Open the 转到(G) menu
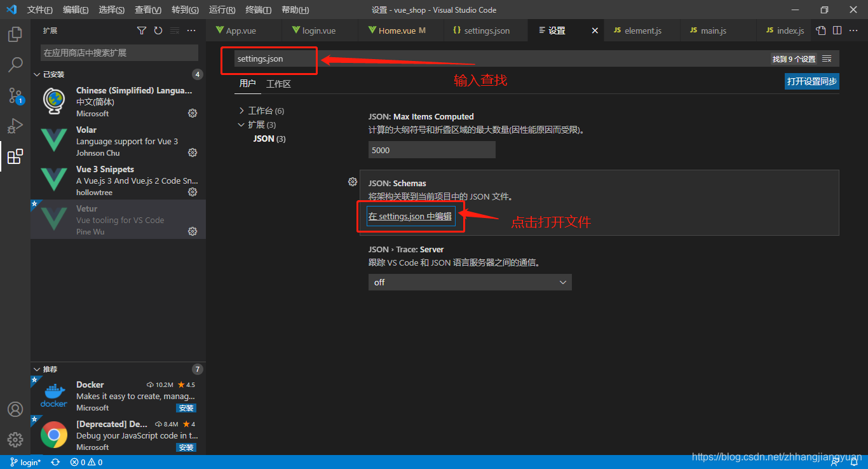Viewport: 868px width, 469px height. click(185, 10)
